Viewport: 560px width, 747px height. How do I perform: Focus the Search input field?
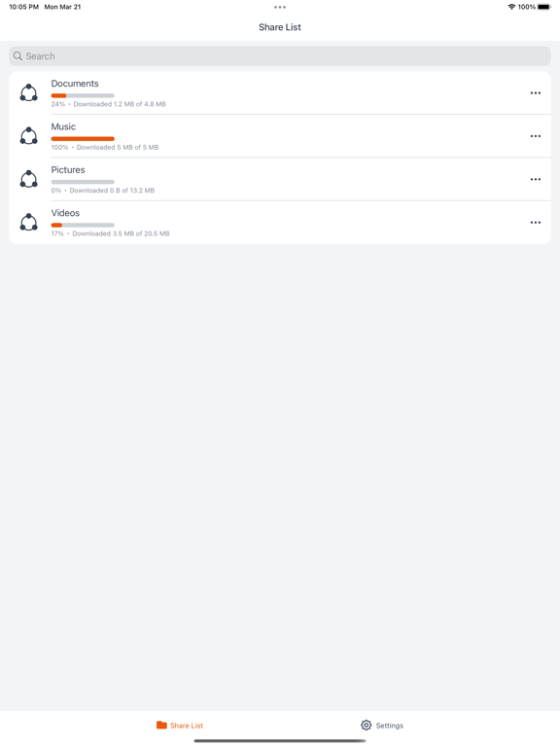(x=280, y=56)
